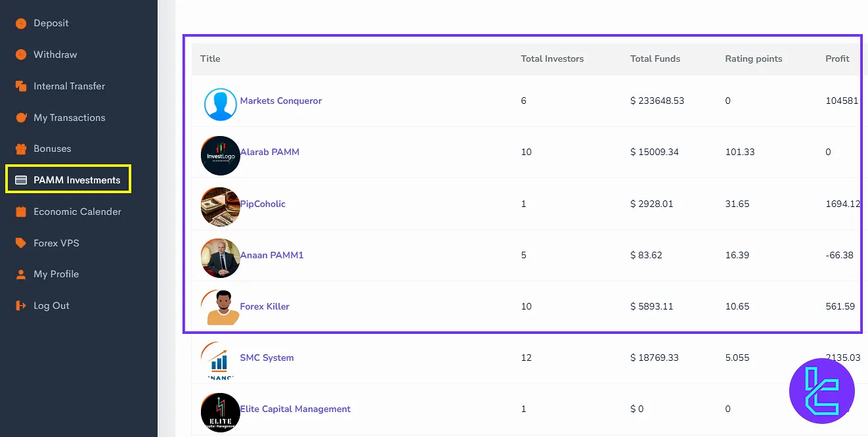Open the Forex Killer link

(265, 306)
